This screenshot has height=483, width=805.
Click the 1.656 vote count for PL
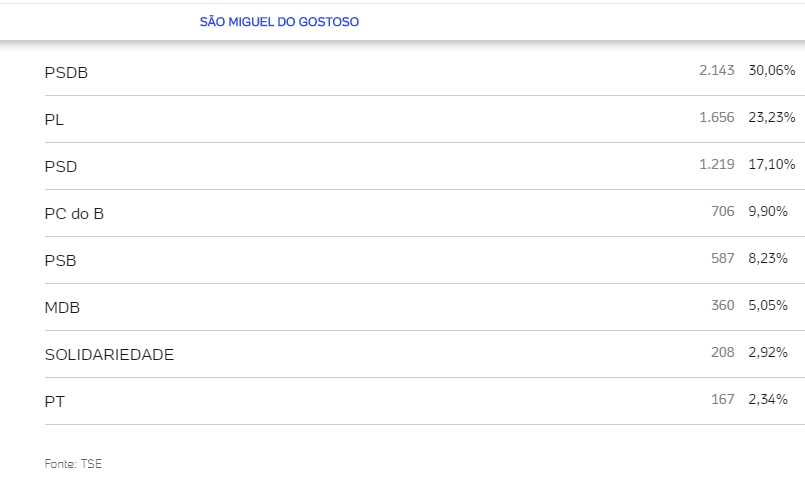coord(717,118)
